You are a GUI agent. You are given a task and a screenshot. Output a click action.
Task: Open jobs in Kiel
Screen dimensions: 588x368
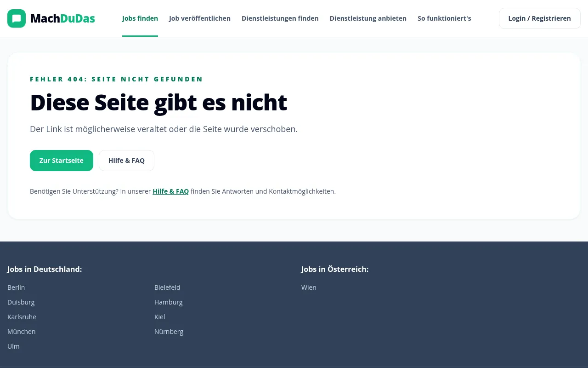point(160,317)
